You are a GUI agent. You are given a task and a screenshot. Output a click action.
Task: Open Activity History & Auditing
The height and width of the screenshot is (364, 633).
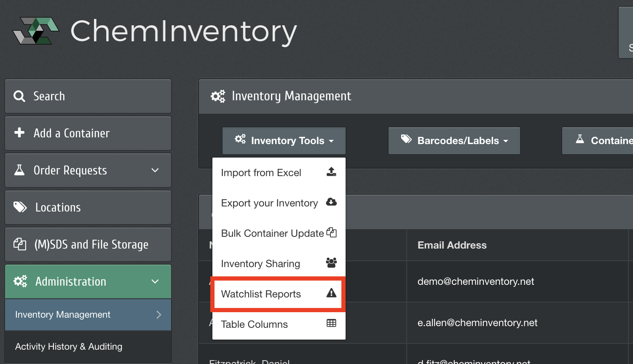click(x=88, y=347)
